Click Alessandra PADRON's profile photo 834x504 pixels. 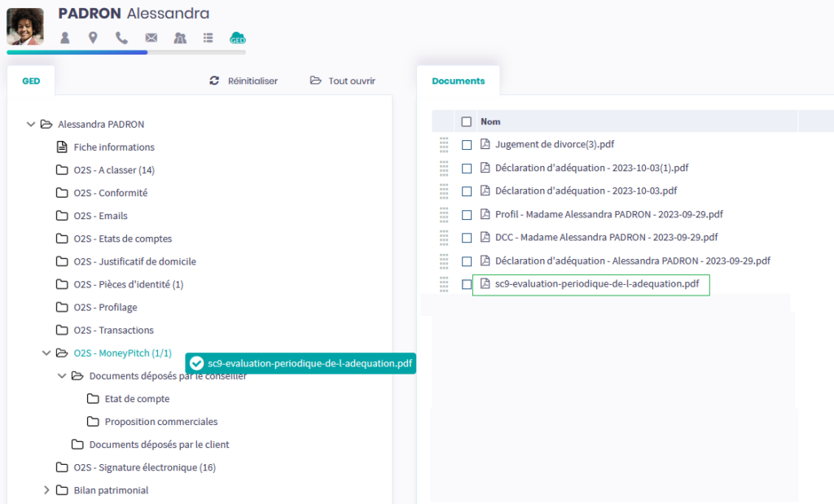[25, 26]
